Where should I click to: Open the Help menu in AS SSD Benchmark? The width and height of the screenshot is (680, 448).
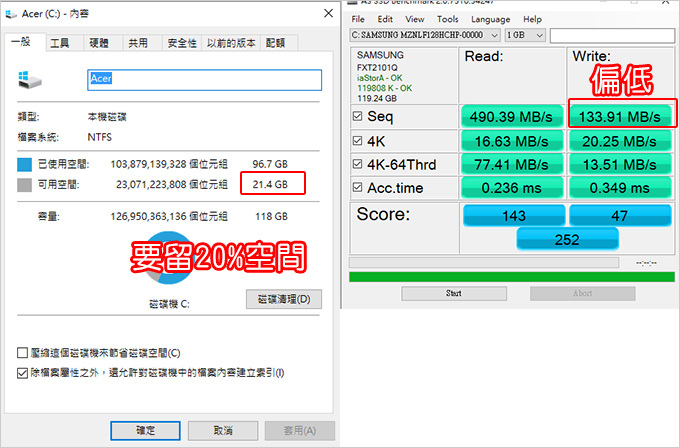tap(532, 19)
